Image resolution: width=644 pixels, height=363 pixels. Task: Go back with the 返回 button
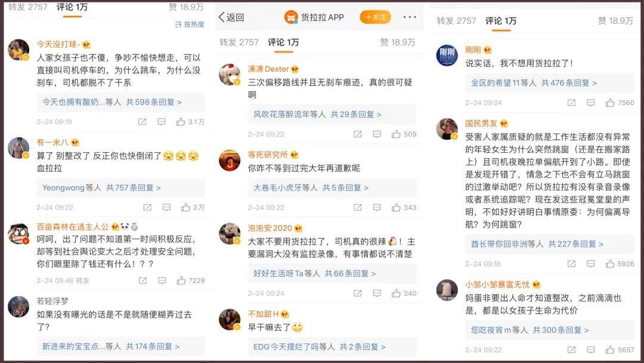[231, 17]
